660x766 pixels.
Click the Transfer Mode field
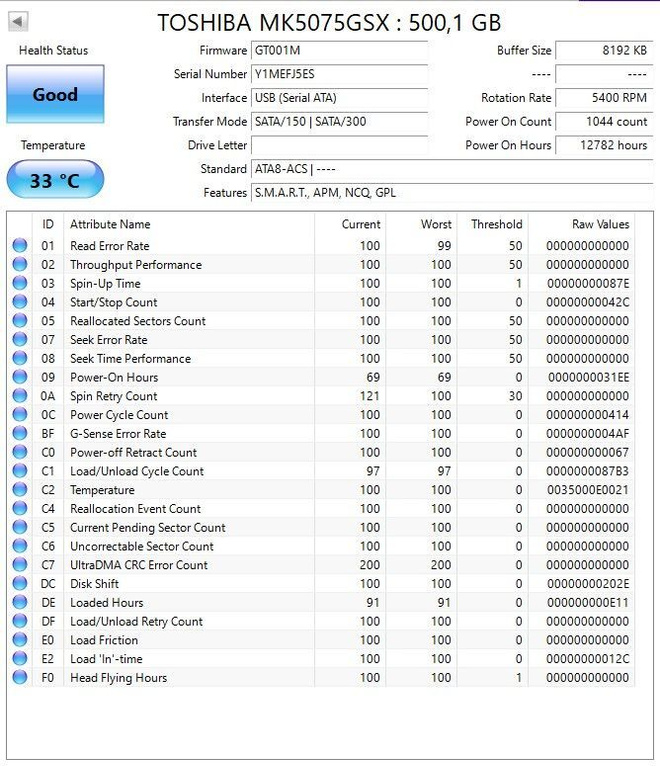pos(340,122)
